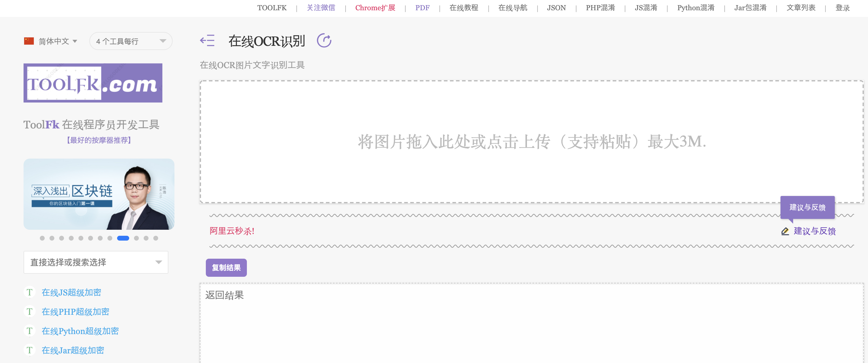Collapse the sidebar using the arrow icon
The height and width of the screenshot is (363, 868).
pos(208,41)
